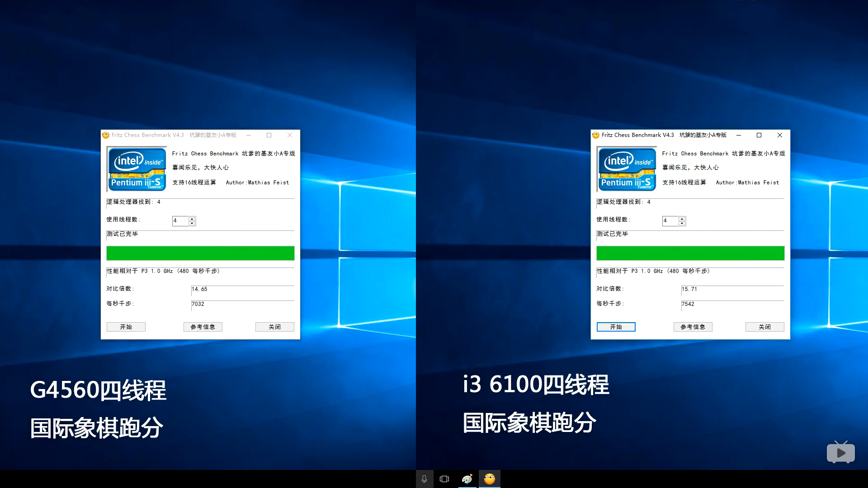Select the 7542 kilonodes value
868x488 pixels.
688,304
